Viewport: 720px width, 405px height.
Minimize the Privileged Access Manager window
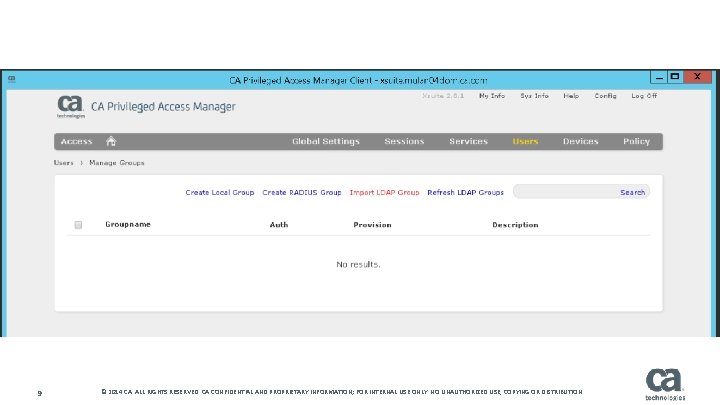659,77
